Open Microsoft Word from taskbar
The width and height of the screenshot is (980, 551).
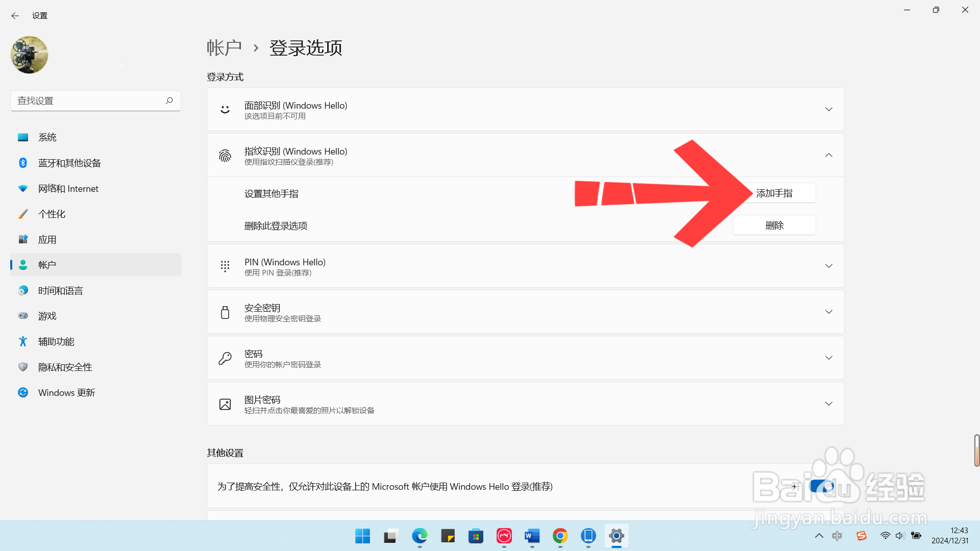click(x=532, y=536)
